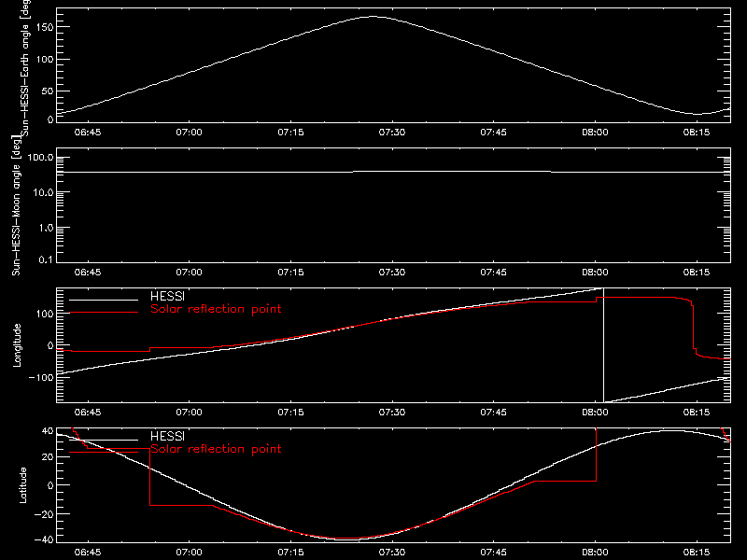Image resolution: width=747 pixels, height=560 pixels.
Task: Click the 10.0 tick on Moon angle axis
Action: 43,193
